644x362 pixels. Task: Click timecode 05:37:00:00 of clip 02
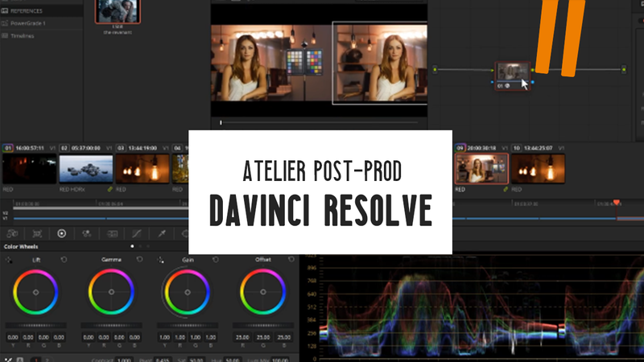pos(86,148)
